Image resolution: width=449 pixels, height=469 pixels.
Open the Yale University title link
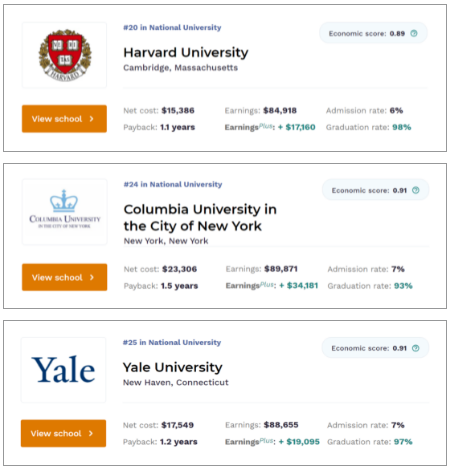coord(173,367)
